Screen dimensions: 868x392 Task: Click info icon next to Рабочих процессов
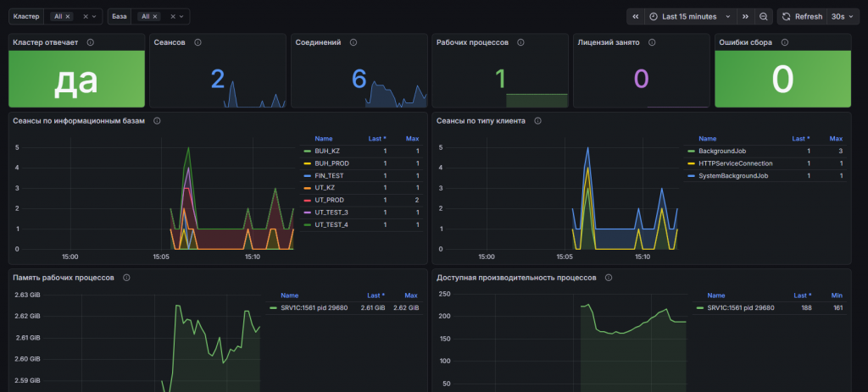[x=520, y=42]
